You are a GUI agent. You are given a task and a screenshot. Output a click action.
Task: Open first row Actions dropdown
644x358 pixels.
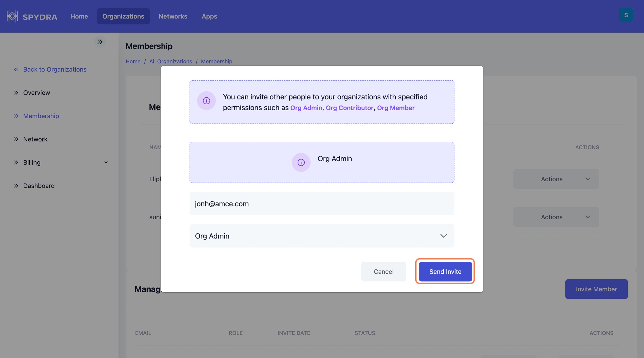point(556,179)
